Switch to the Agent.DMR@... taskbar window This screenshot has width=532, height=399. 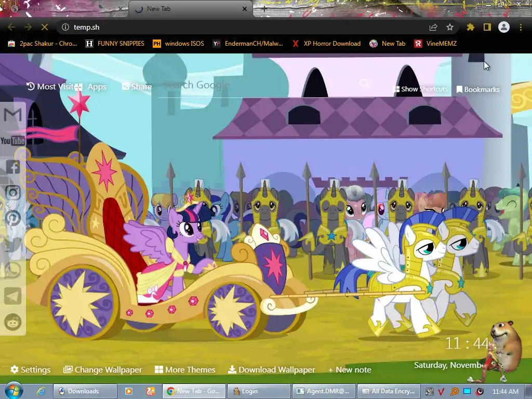pos(324,391)
